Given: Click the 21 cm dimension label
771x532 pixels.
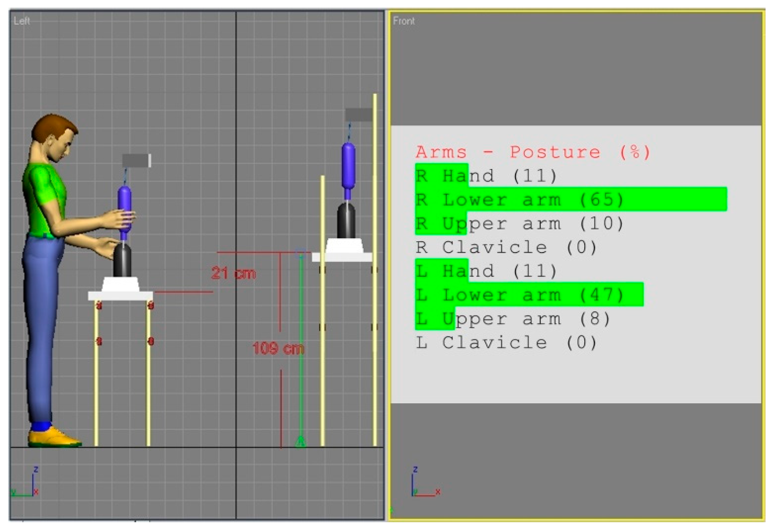Looking at the screenshot, I should 233,273.
